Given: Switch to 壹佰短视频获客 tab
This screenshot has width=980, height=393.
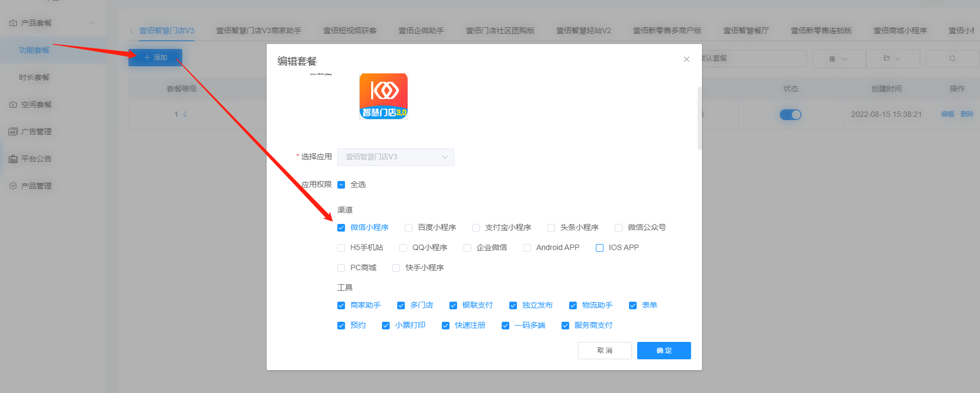Looking at the screenshot, I should (x=350, y=30).
